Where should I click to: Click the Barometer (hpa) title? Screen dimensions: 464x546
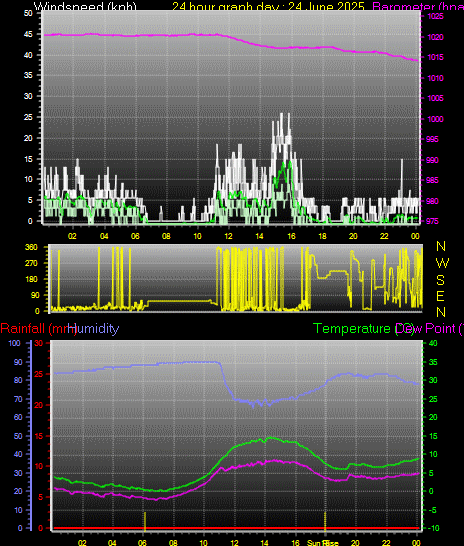pos(418,6)
